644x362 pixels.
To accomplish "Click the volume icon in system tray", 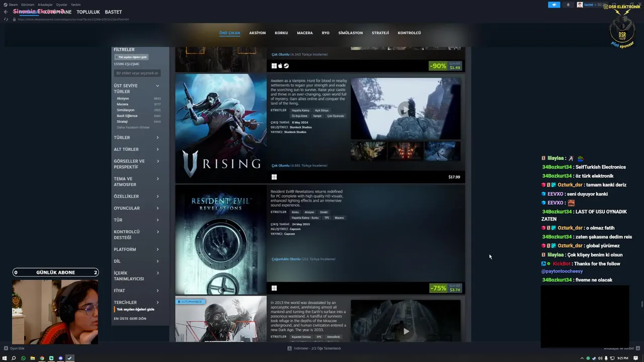I will point(600,358).
